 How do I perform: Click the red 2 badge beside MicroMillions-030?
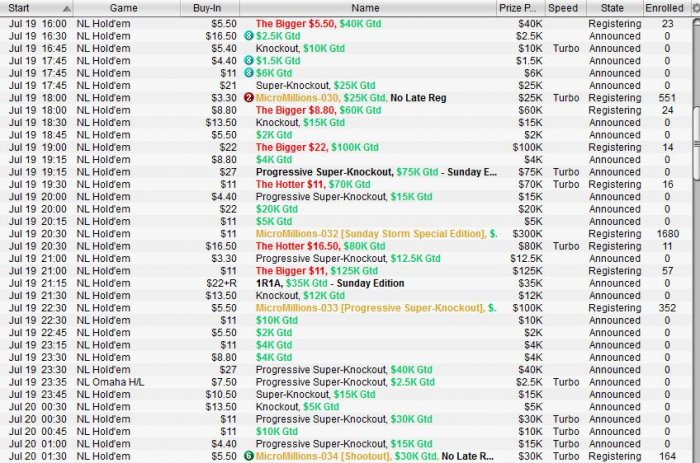pyautogui.click(x=249, y=98)
